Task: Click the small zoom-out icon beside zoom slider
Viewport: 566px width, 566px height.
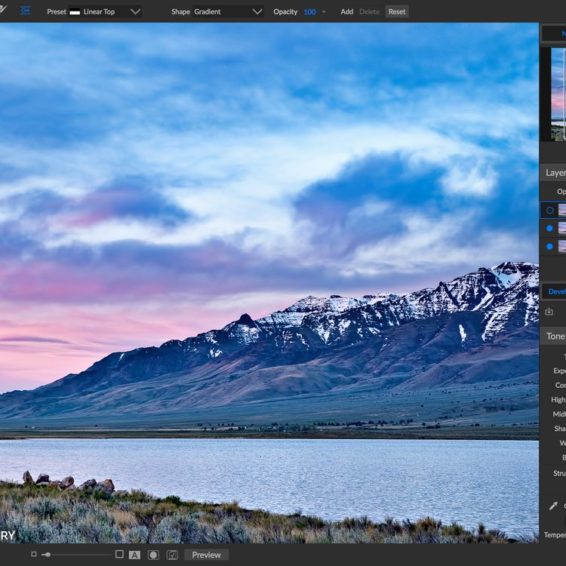Action: pos(34,554)
